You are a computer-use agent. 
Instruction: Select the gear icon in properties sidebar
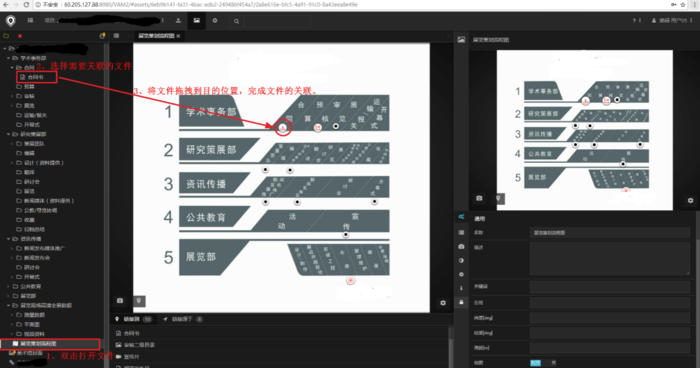click(461, 274)
